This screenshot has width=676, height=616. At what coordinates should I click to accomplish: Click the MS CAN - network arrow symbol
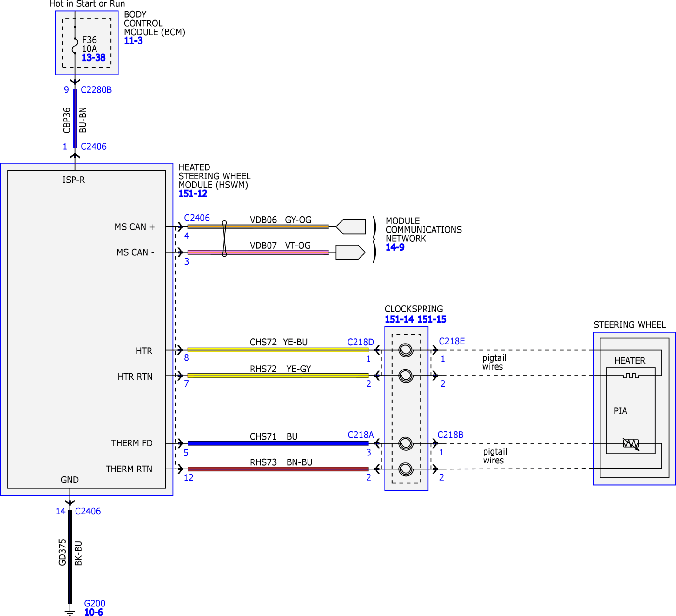point(351,252)
